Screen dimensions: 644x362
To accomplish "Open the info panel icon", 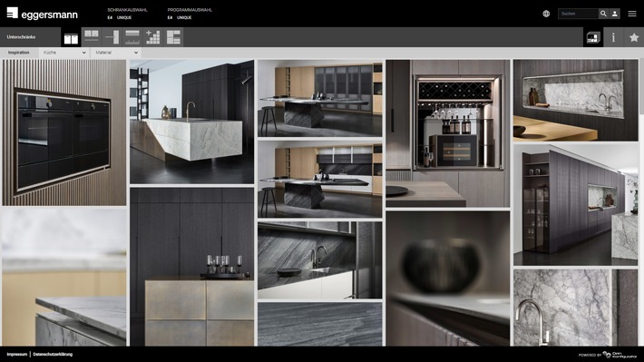I will pyautogui.click(x=613, y=37).
